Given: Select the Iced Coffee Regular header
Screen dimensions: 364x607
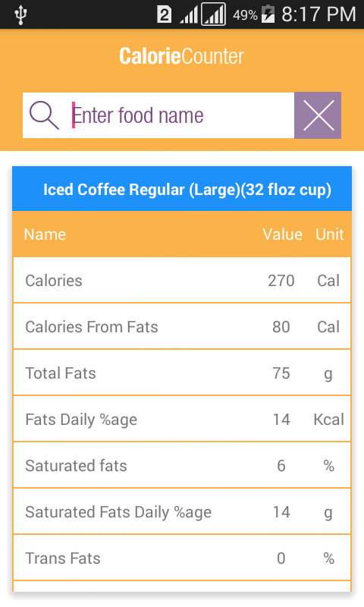Looking at the screenshot, I should coord(182,189).
